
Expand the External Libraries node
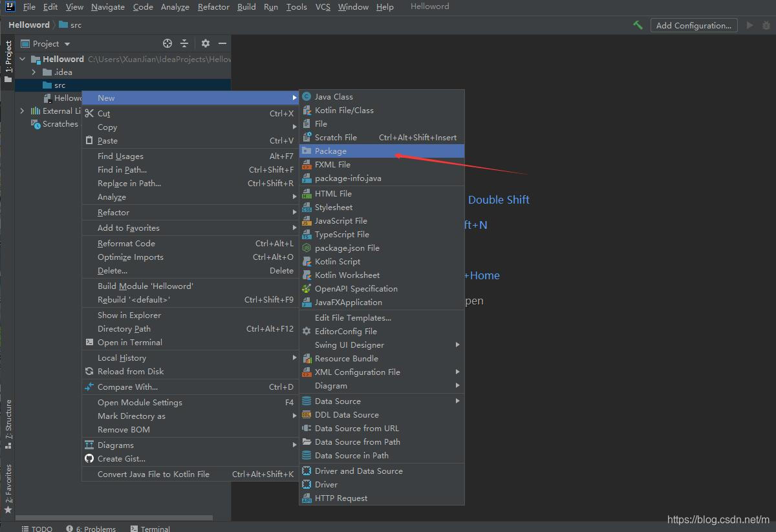(x=23, y=111)
